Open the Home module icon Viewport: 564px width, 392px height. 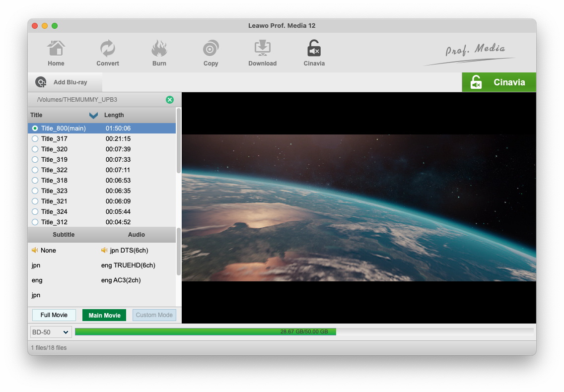(56, 49)
